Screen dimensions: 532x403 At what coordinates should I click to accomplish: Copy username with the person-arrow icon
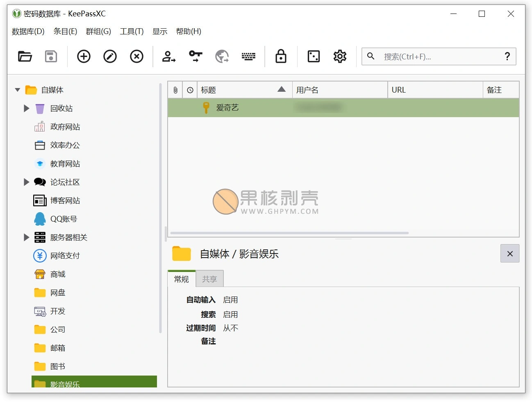pos(168,57)
